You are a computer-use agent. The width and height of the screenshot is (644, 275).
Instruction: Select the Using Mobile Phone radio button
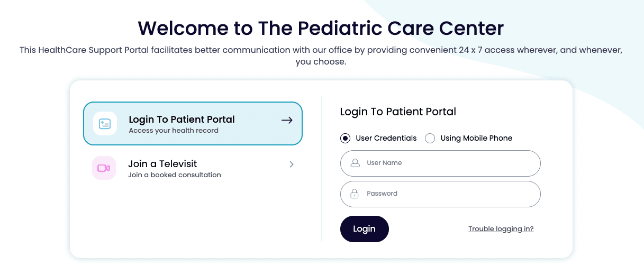[430, 139]
